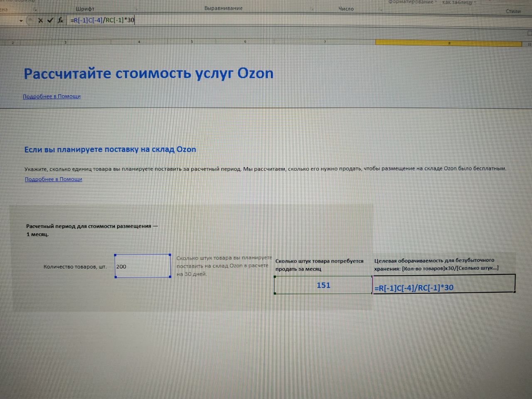This screenshot has height=399, width=532.
Task: Click the 'Если вы планируете поставку на склад Ozon' heading
Action: click(110, 150)
